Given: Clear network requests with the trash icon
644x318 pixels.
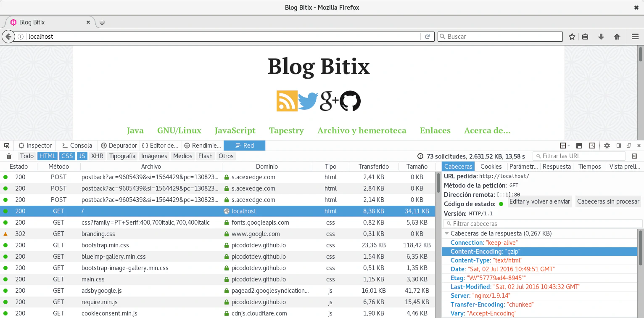Looking at the screenshot, I should tap(9, 156).
